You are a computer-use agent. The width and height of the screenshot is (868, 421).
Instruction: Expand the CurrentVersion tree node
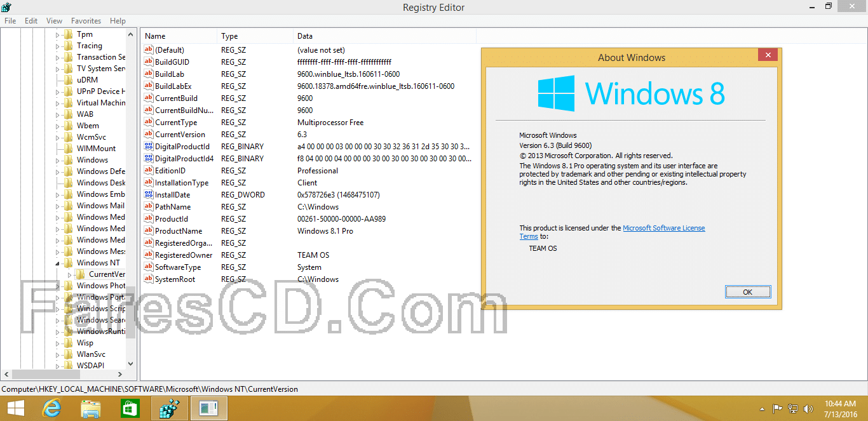tap(70, 275)
